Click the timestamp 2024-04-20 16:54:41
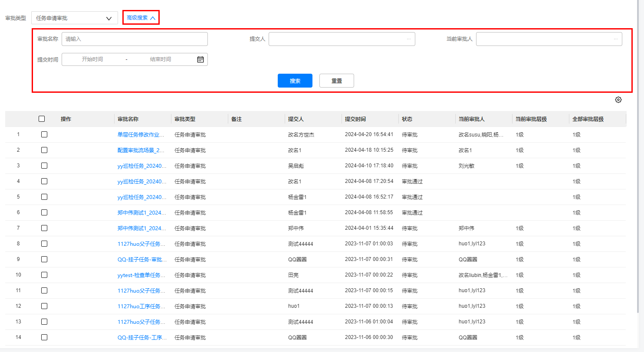This screenshot has width=644, height=352. click(369, 134)
